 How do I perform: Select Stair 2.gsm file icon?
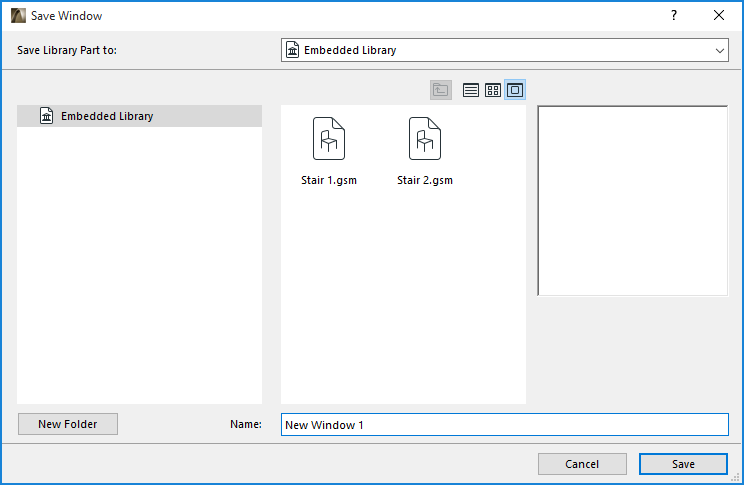click(x=425, y=139)
